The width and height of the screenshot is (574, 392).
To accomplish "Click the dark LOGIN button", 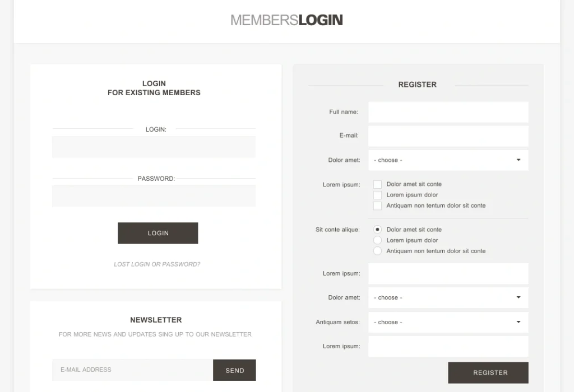I will pyautogui.click(x=158, y=233).
